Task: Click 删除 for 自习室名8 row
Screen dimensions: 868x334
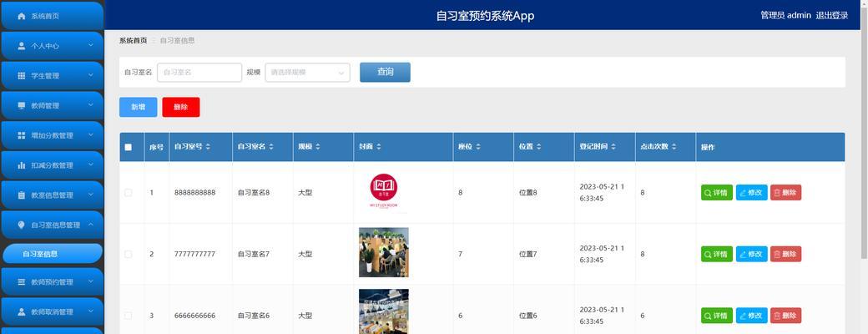Action: [785, 193]
